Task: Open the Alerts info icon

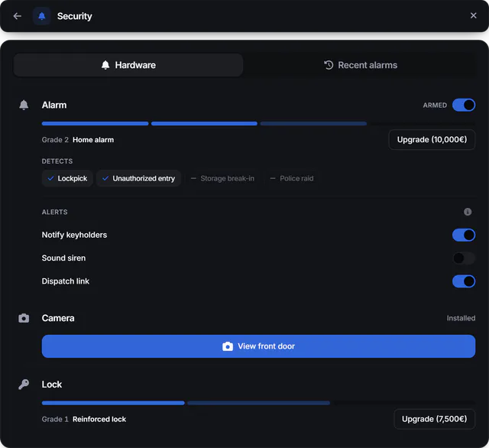Action: pos(468,212)
